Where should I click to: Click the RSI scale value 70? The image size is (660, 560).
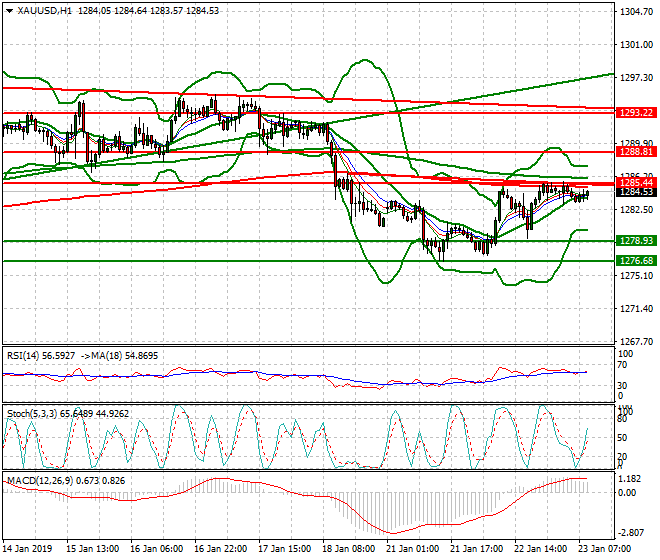point(624,365)
